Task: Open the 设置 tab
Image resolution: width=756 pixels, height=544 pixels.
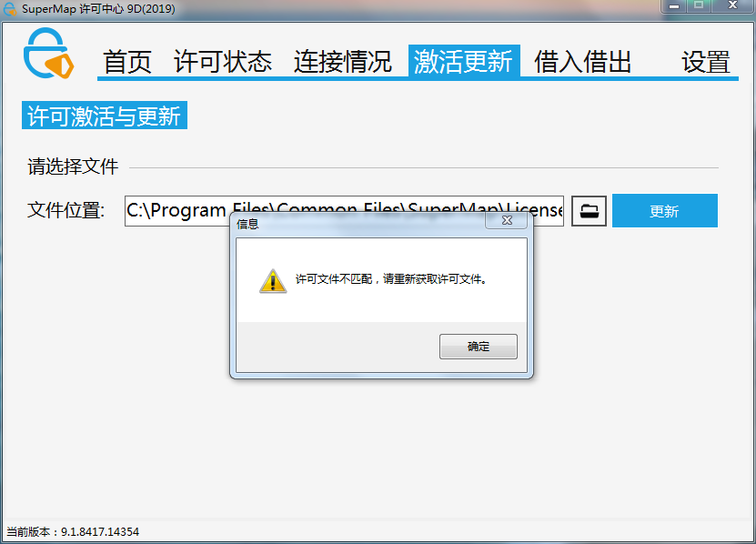Action: click(705, 62)
